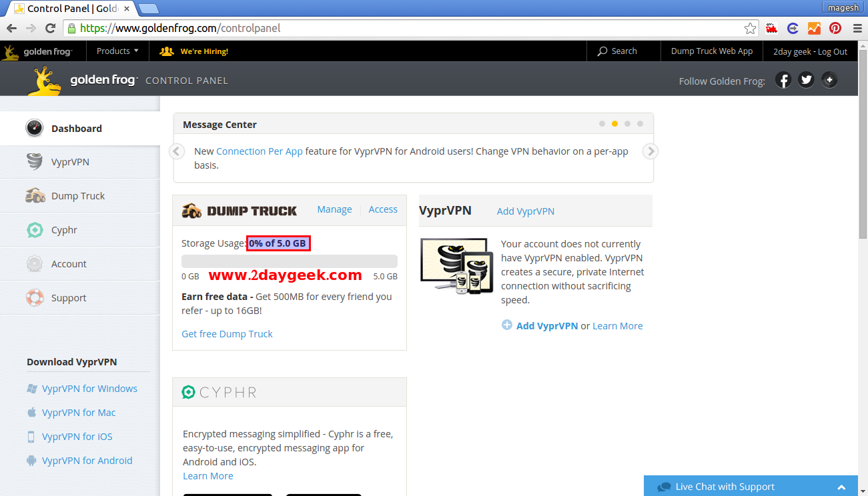Select the active yellow carousel dot

pos(614,124)
